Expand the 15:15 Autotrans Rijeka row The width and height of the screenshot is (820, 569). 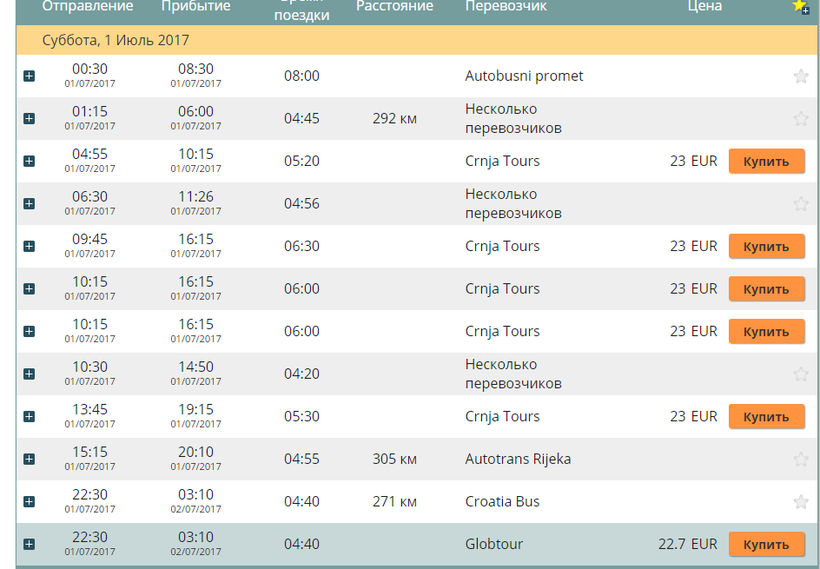click(x=29, y=459)
